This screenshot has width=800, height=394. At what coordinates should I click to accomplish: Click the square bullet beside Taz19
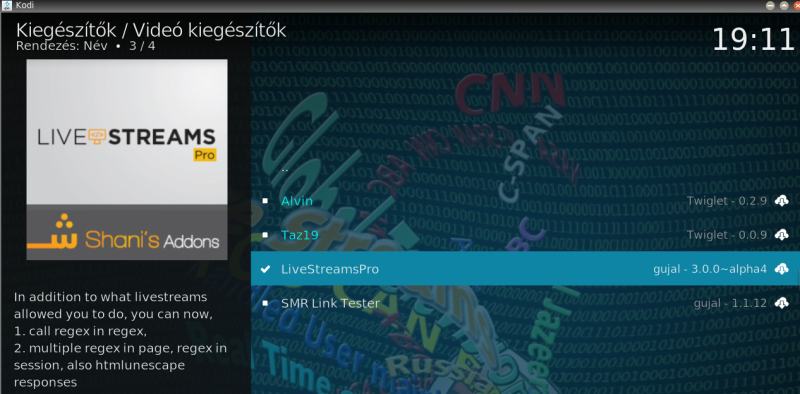[265, 235]
